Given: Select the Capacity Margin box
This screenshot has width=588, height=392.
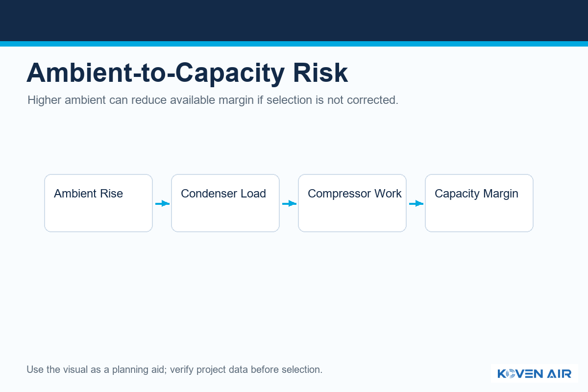Looking at the screenshot, I should click(x=479, y=203).
